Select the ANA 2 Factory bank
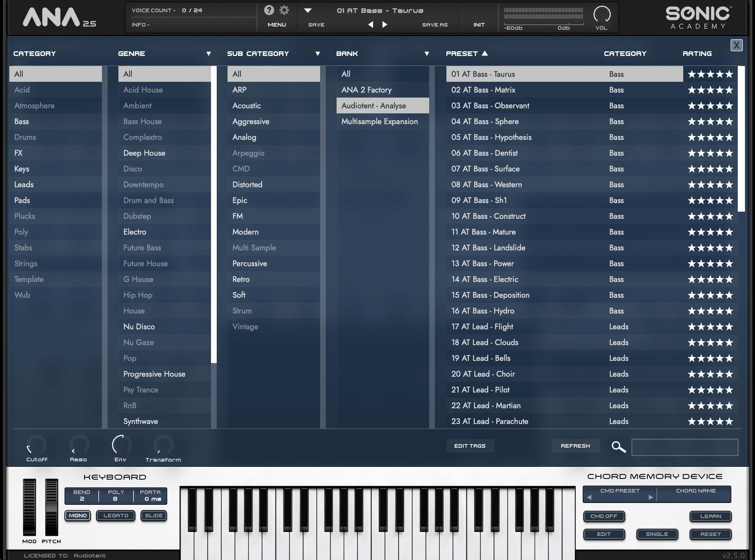Viewport: 755px width, 560px height. point(366,90)
